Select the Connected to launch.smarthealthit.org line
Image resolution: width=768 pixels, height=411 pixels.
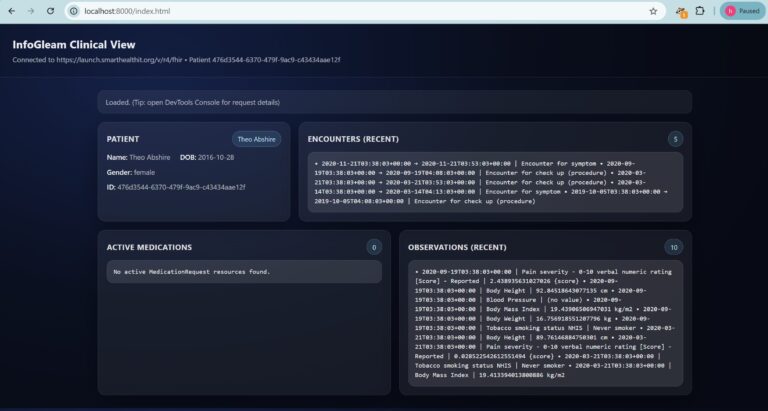coord(176,60)
